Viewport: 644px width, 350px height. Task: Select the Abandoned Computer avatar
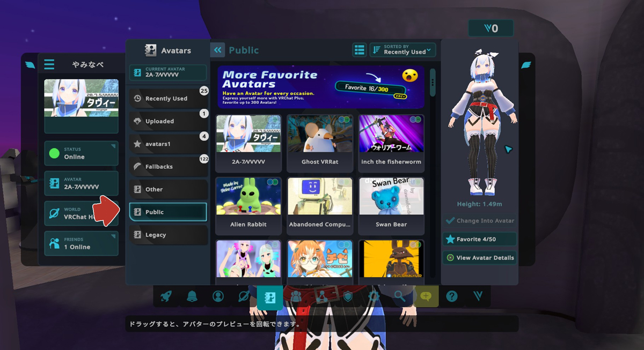[x=320, y=206]
